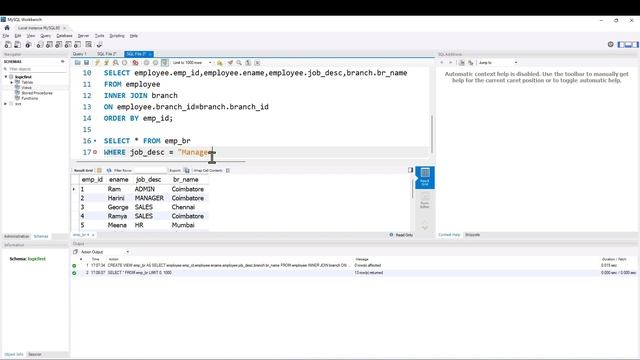Viewport: 640px width, 360px height.
Task: Switch to the Administration tab
Action: click(17, 236)
